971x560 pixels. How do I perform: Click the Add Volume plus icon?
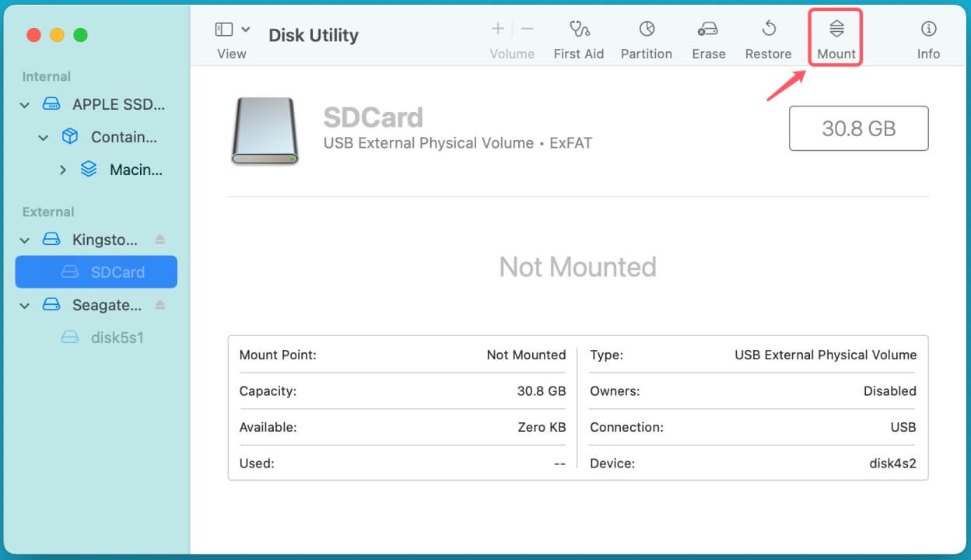tap(497, 28)
